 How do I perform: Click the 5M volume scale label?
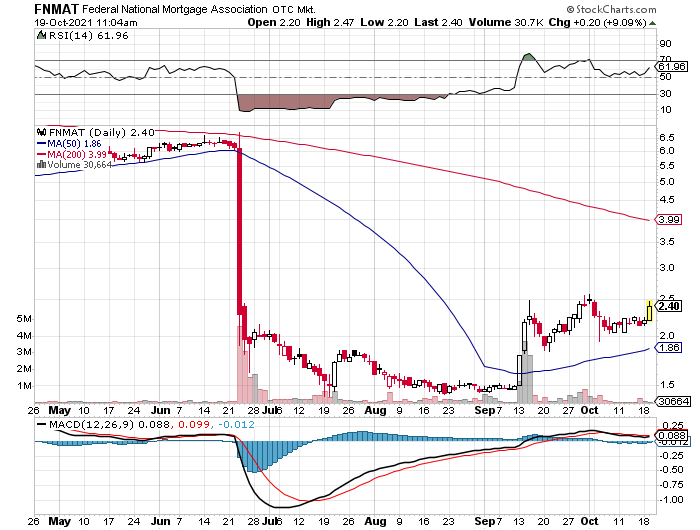(24, 319)
